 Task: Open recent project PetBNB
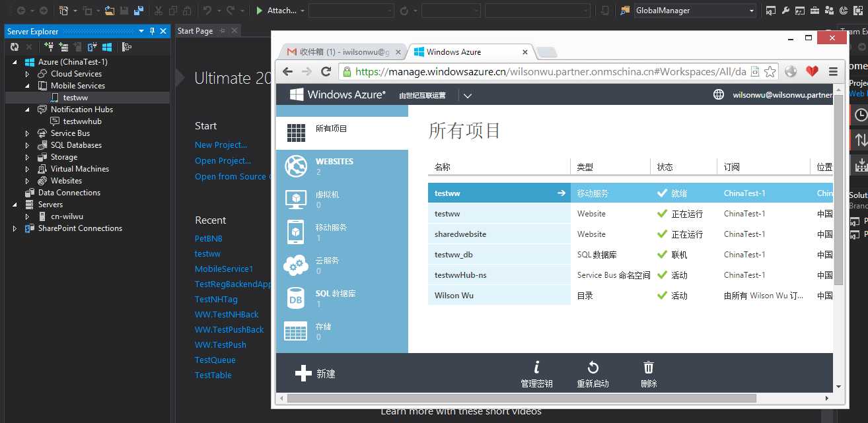click(209, 238)
